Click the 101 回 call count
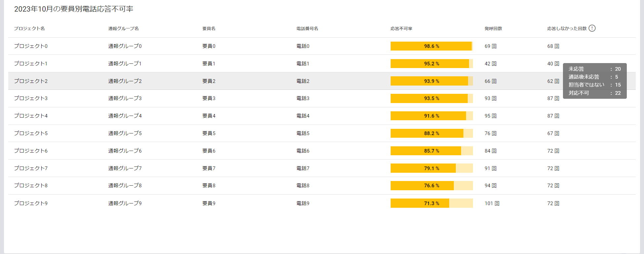 coord(492,203)
